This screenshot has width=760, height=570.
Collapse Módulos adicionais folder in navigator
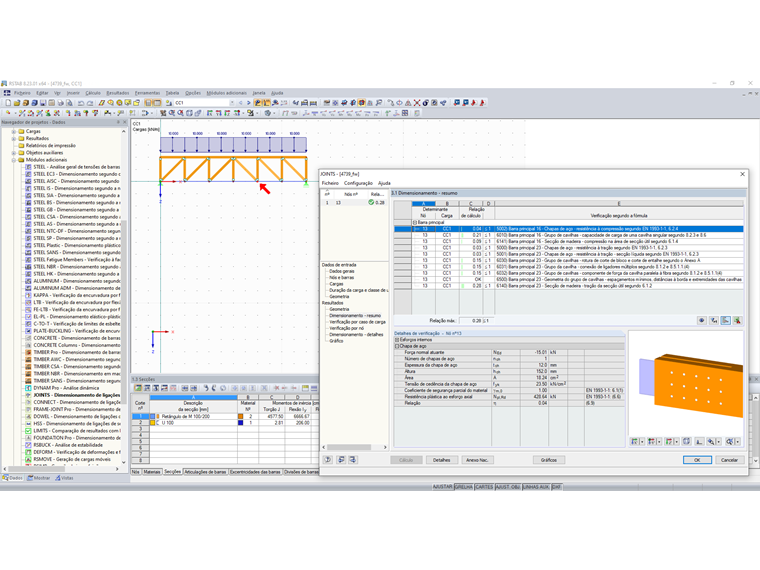pyautogui.click(x=14, y=160)
